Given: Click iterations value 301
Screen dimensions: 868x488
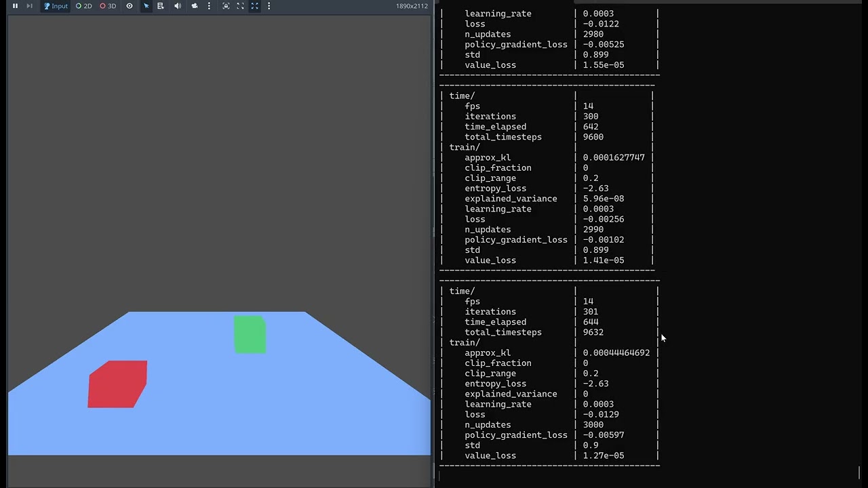Looking at the screenshot, I should 591,312.
